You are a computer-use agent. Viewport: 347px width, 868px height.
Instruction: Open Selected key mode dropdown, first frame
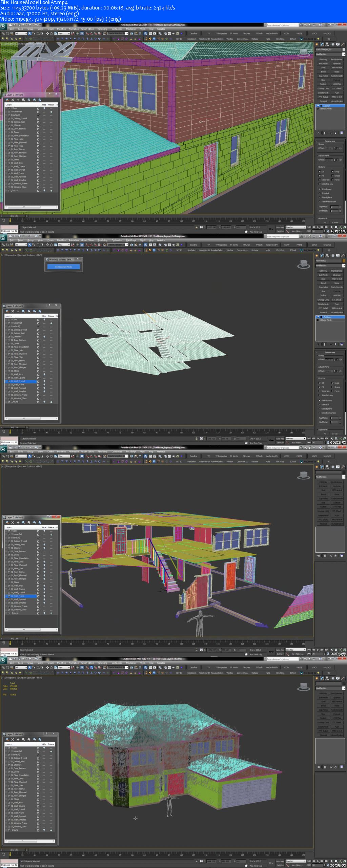pyautogui.click(x=295, y=227)
